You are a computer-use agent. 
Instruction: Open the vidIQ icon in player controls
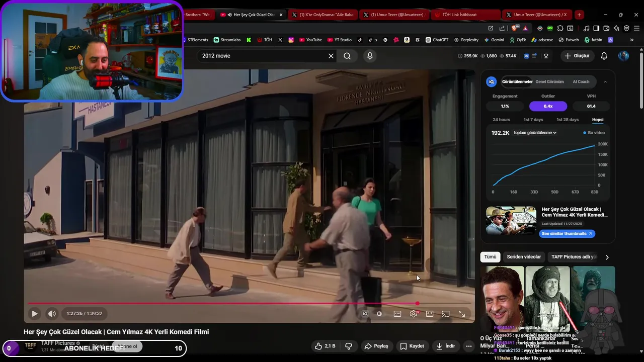365,314
